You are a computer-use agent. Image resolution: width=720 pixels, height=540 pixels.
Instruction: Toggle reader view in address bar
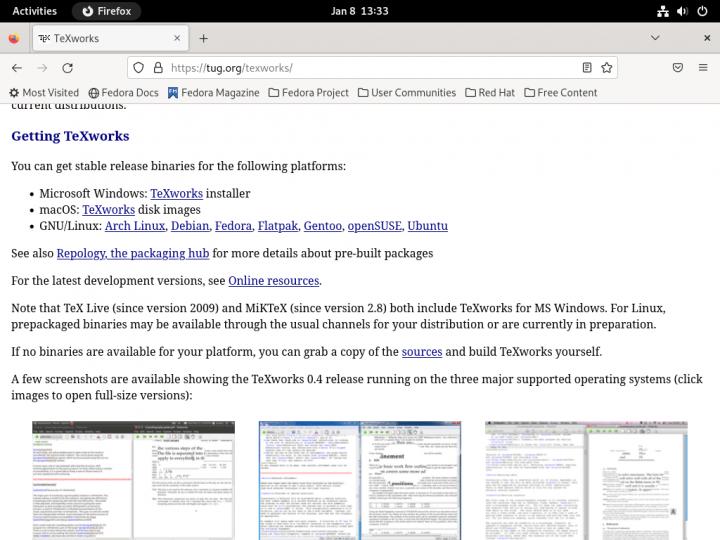tap(587, 68)
